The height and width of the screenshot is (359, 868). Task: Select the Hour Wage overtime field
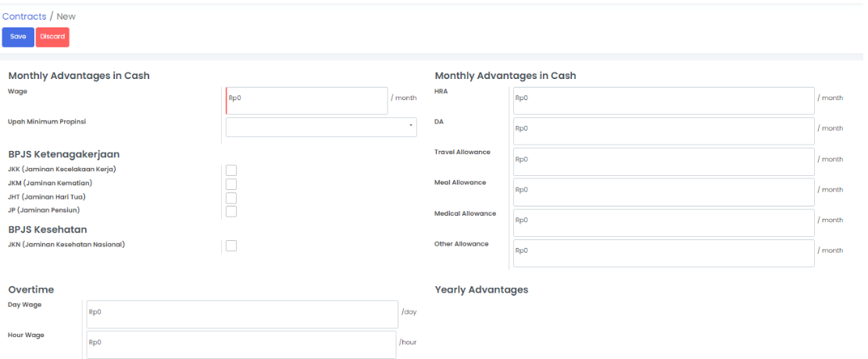(x=241, y=345)
